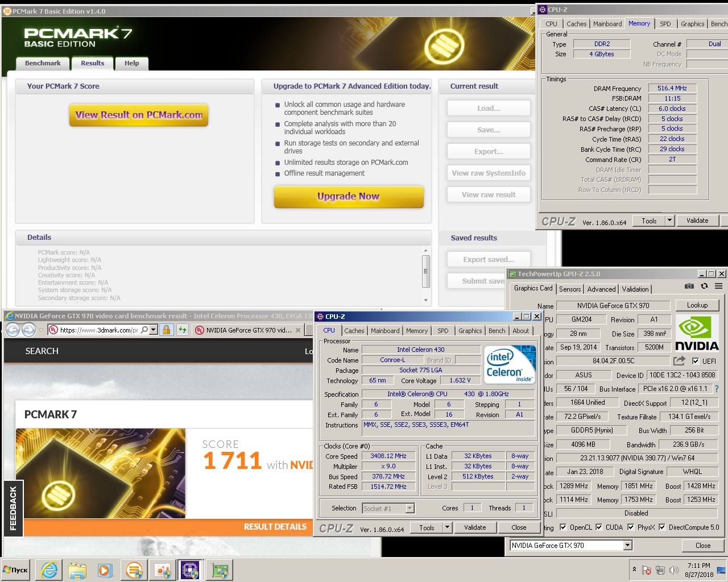Viewport: 728px width, 582px height.
Task: Go back in Internet Explorer
Action: pyautogui.click(x=13, y=330)
